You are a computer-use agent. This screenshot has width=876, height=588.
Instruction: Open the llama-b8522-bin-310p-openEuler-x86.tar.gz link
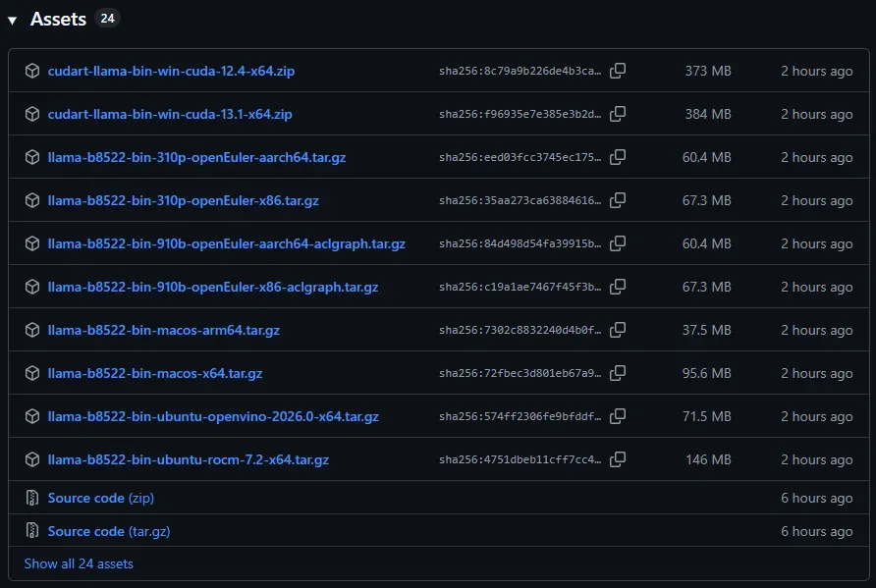(x=183, y=200)
